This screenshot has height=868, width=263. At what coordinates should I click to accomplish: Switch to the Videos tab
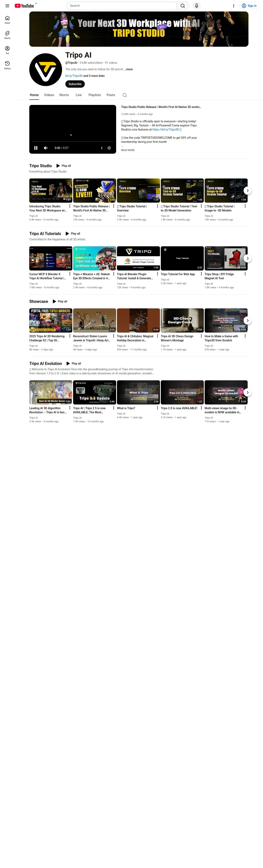[x=49, y=95]
